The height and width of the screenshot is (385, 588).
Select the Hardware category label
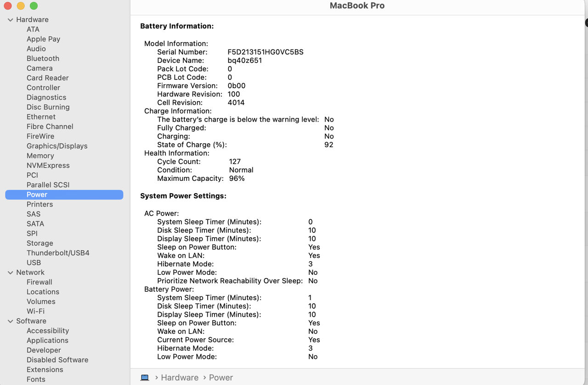(32, 20)
